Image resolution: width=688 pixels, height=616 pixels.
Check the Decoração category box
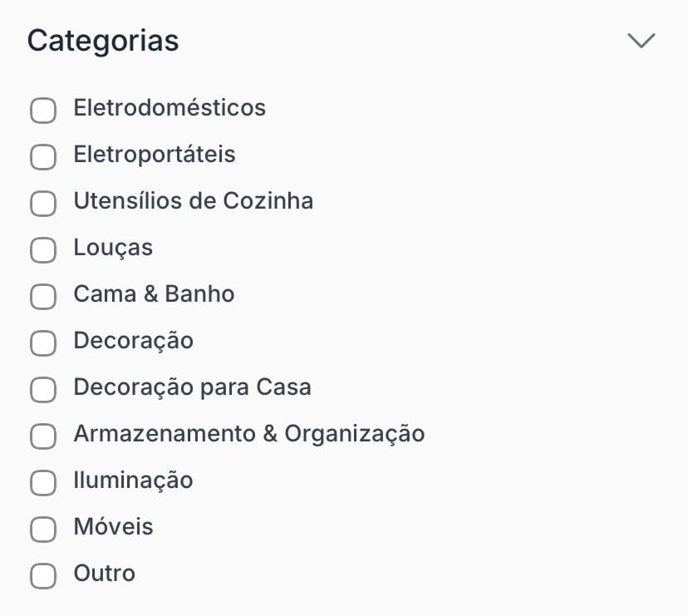coord(43,342)
